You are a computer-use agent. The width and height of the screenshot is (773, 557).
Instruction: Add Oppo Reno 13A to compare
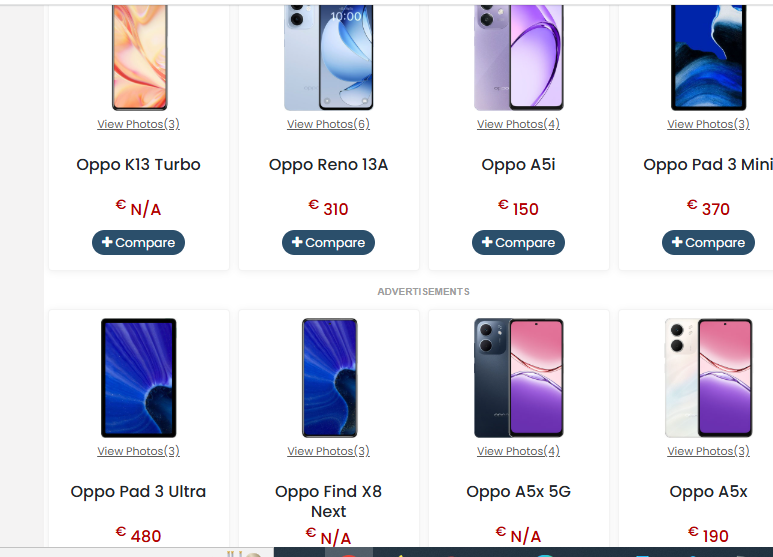pos(328,243)
